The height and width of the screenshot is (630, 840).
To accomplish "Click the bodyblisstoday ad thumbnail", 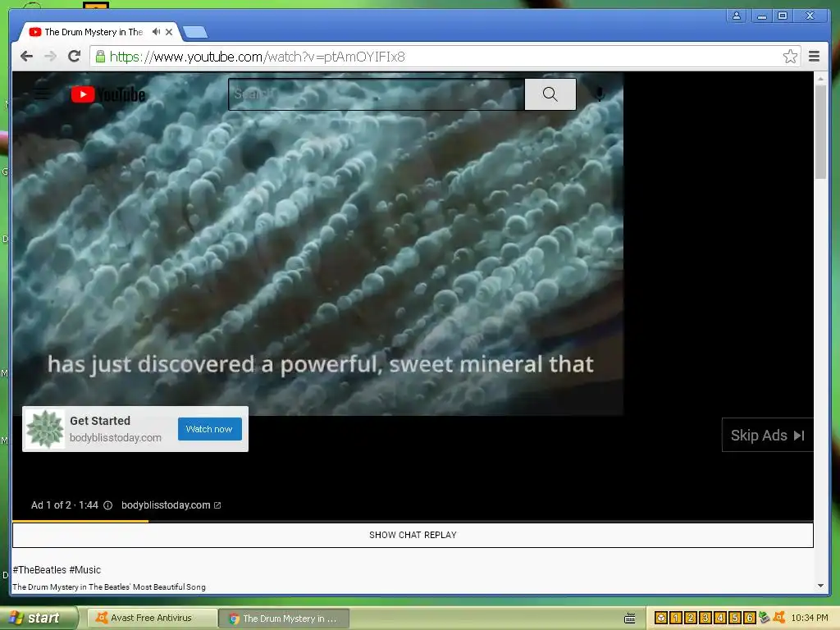I will tap(45, 428).
